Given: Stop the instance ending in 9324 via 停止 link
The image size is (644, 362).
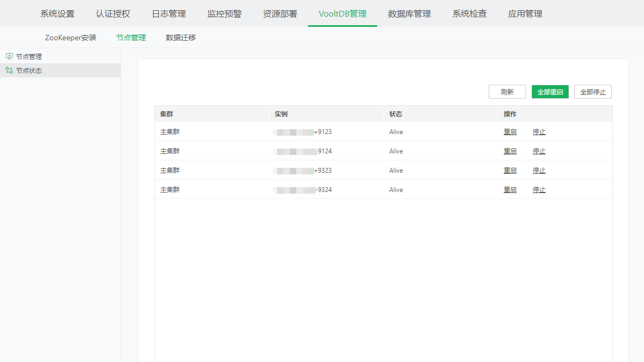Looking at the screenshot, I should coord(538,189).
